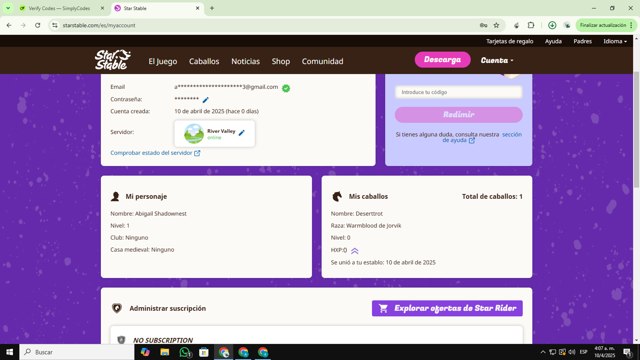Expand the Cuenta account dropdown
The width and height of the screenshot is (640, 360).
(497, 60)
